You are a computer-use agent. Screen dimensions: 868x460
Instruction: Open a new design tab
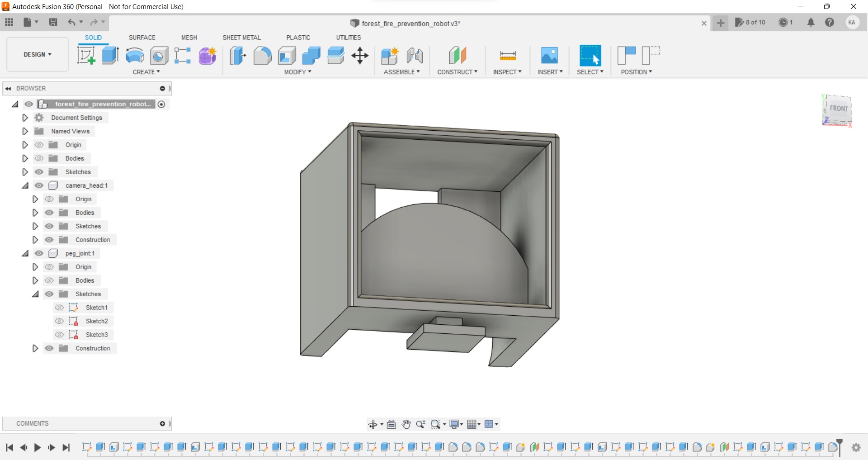[x=721, y=23]
